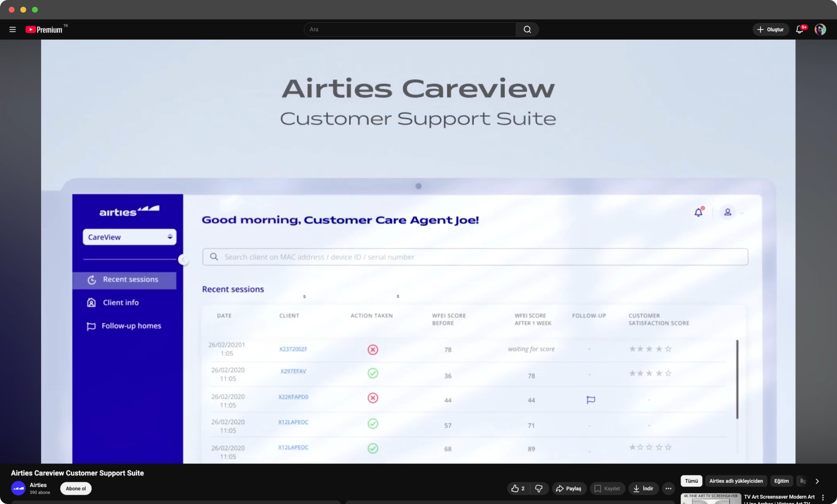Open the Airties channel name link
This screenshot has height=504, width=837.
38,485
